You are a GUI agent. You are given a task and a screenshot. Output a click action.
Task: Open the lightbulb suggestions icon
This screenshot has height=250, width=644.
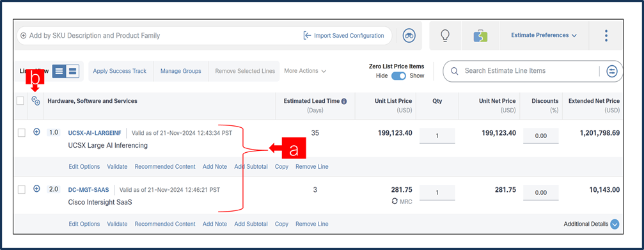tap(445, 36)
